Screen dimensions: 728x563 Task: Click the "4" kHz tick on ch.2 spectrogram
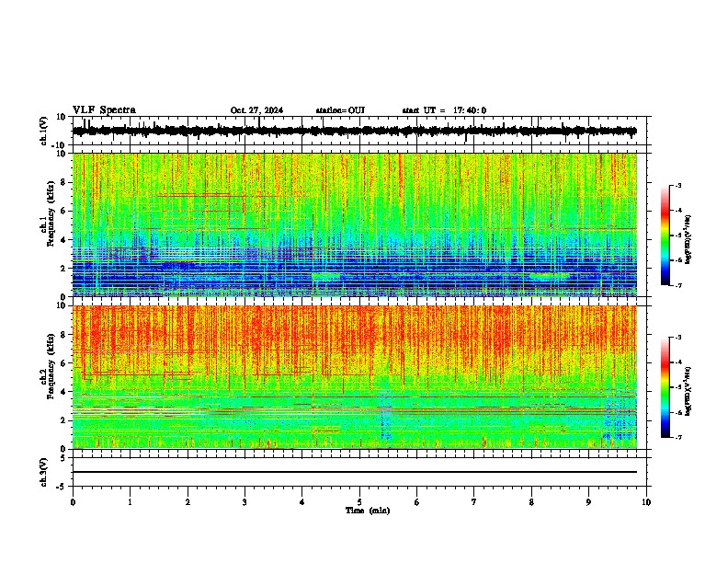pos(63,392)
